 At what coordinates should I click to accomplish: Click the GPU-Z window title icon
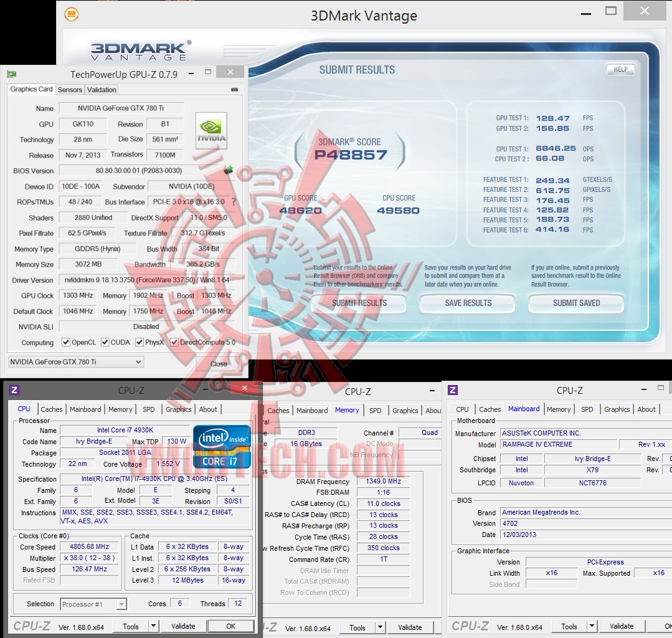tap(12, 74)
